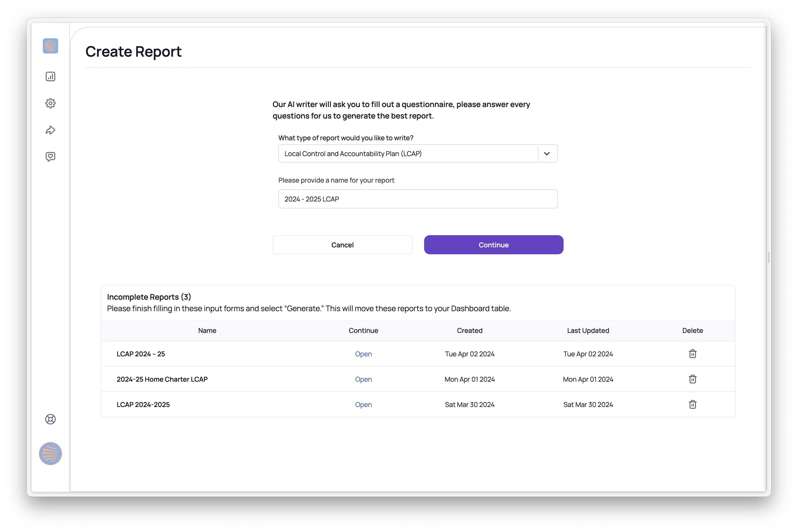
Task: Click the Create Report page title
Action: click(x=133, y=52)
